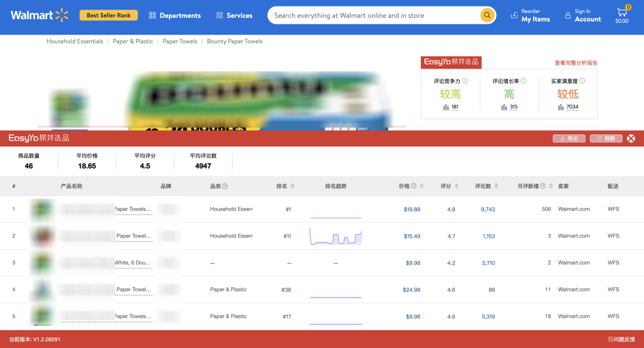The height and width of the screenshot is (348, 644).
Task: Click the Departments grid icon
Action: pyautogui.click(x=153, y=15)
